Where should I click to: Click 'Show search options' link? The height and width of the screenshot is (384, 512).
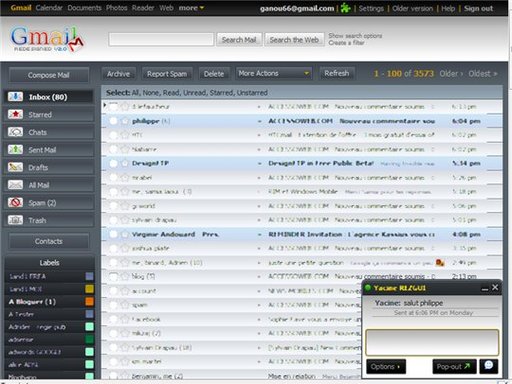pyautogui.click(x=355, y=36)
